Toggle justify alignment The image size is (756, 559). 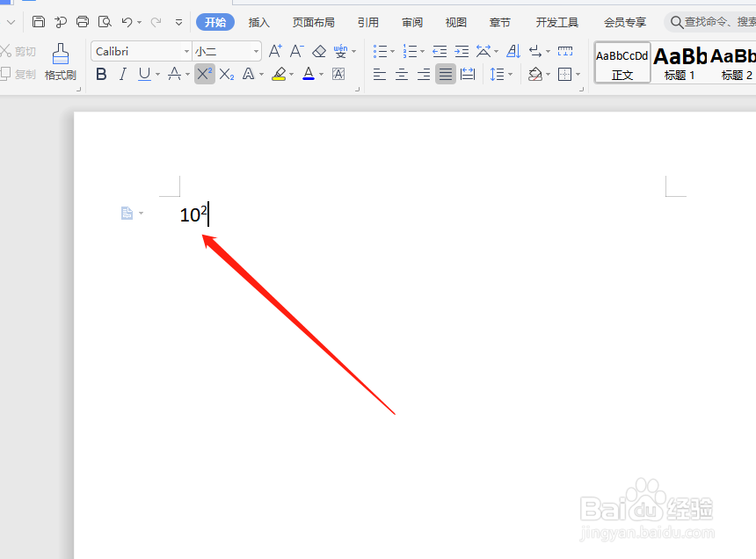pos(445,74)
